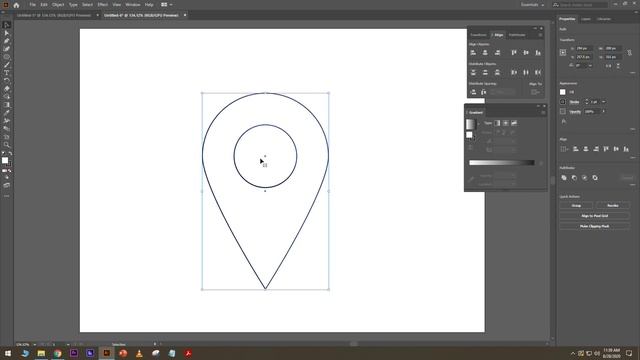Viewport: 640px width, 360px height.
Task: Click the gradient preview swatch in the Gradient panel
Action: (x=471, y=124)
